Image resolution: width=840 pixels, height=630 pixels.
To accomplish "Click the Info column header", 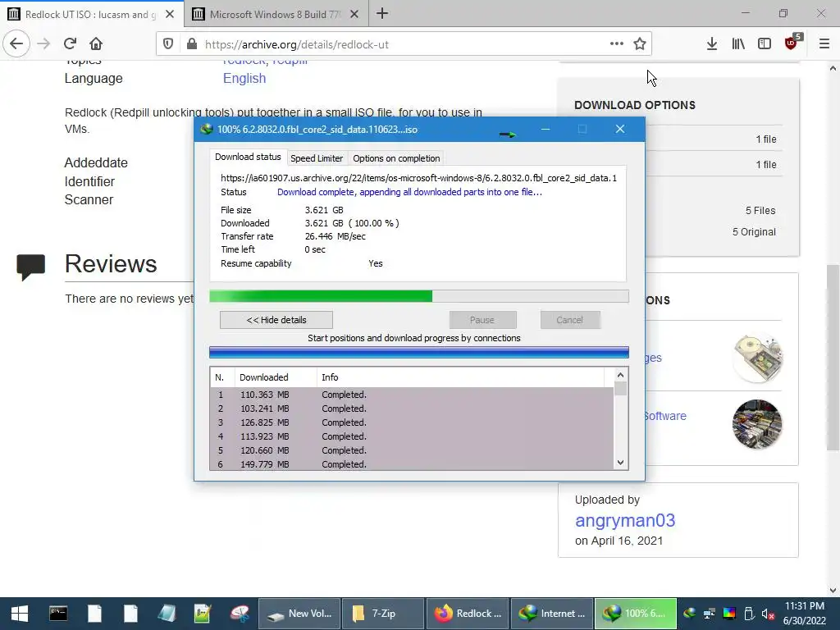I will (x=461, y=377).
